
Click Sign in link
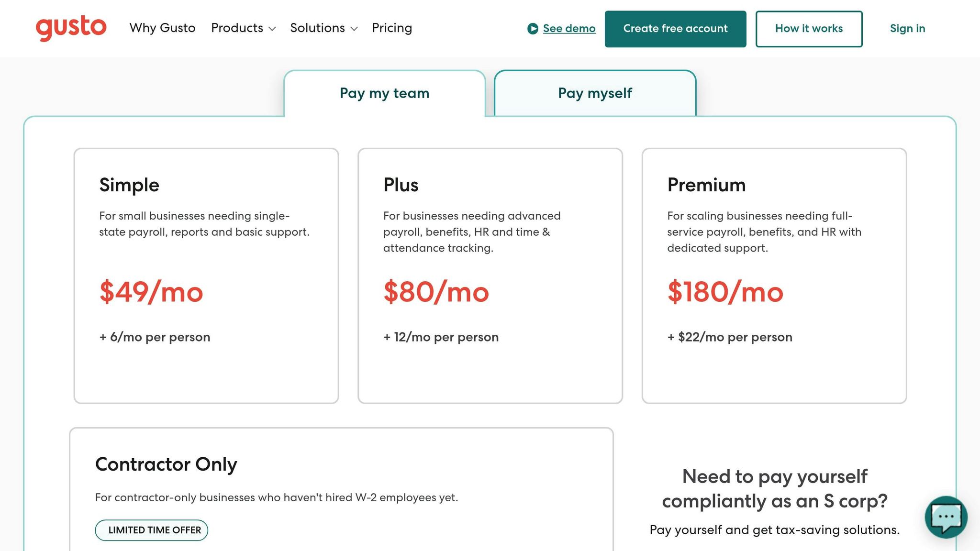(907, 29)
